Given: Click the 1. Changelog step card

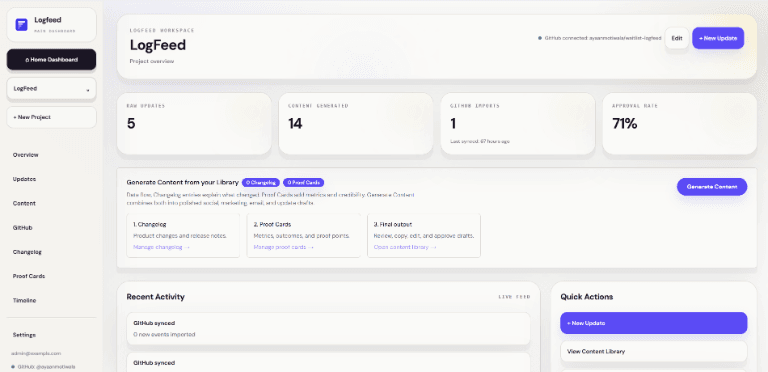Looking at the screenshot, I should [183, 235].
